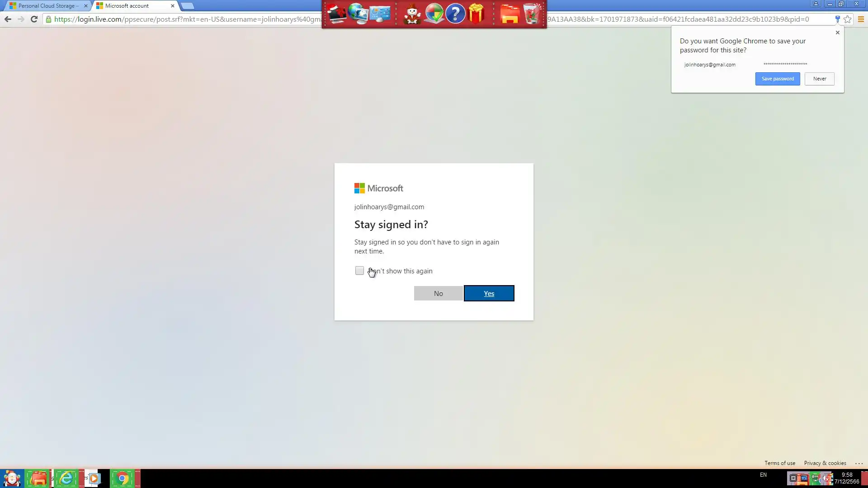Click the blue question mark help icon in the dock
Viewport: 868px width, 488px height.
pyautogui.click(x=455, y=14)
